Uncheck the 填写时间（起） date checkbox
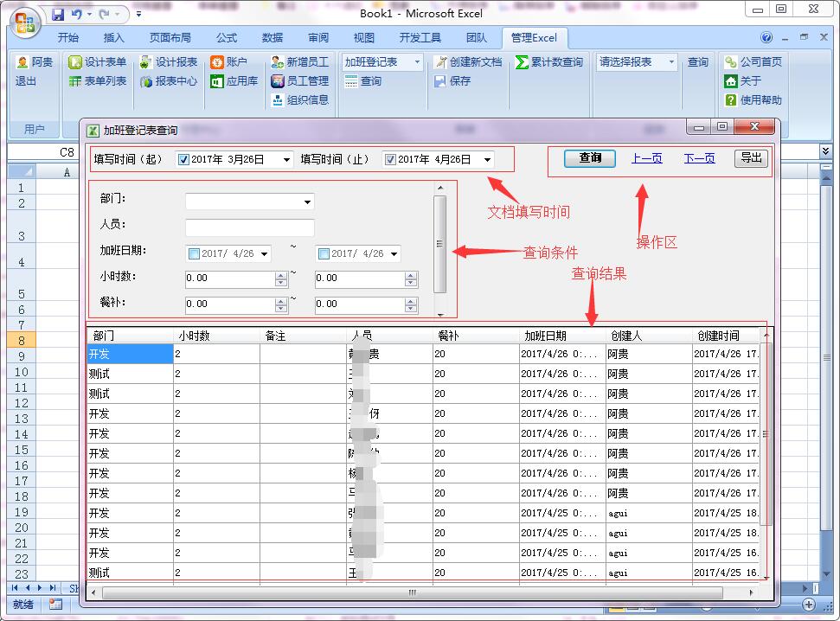Viewport: 840px width, 621px height. coord(183,160)
